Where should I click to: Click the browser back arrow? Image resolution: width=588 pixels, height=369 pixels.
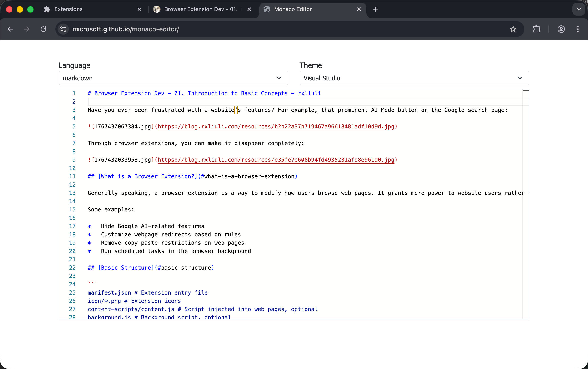(x=10, y=29)
